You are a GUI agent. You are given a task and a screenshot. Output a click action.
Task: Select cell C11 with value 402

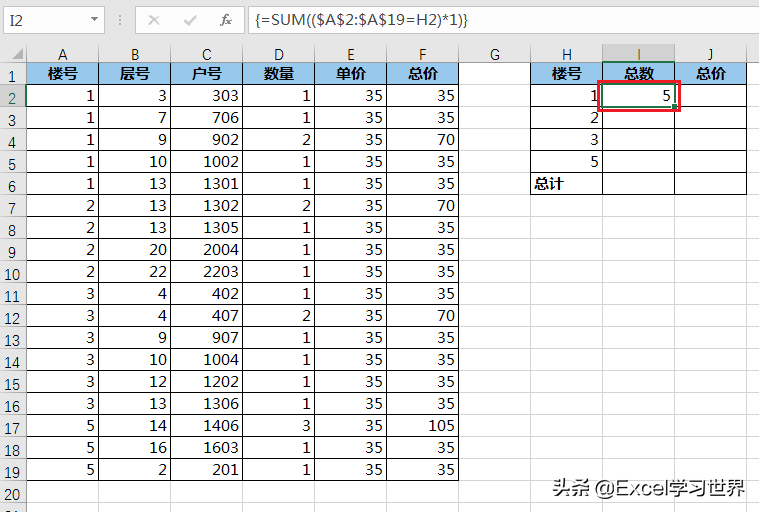click(207, 294)
